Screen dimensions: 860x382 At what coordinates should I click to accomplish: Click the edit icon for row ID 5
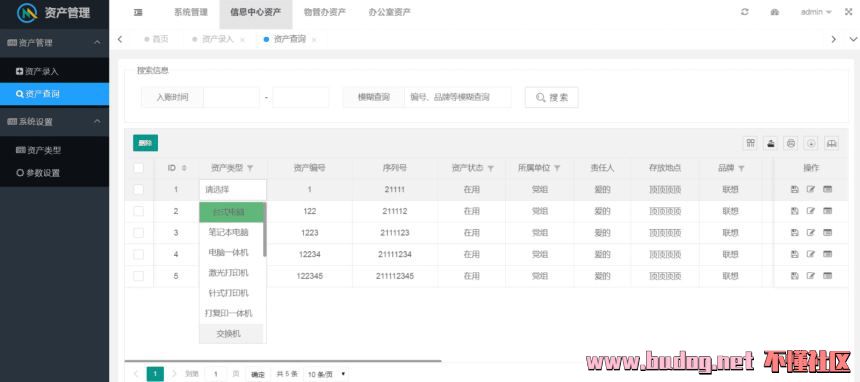[x=811, y=276]
